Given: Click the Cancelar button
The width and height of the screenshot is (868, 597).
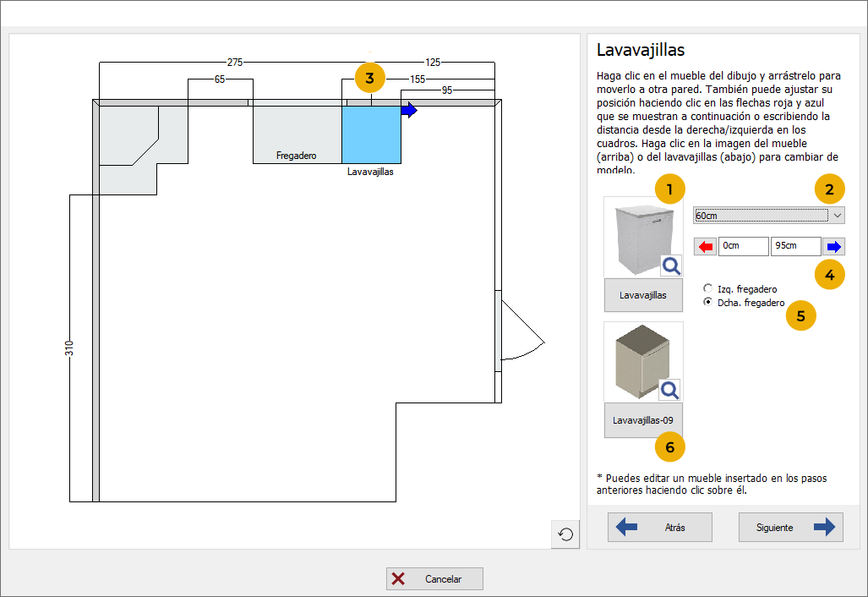Looking at the screenshot, I should (434, 578).
